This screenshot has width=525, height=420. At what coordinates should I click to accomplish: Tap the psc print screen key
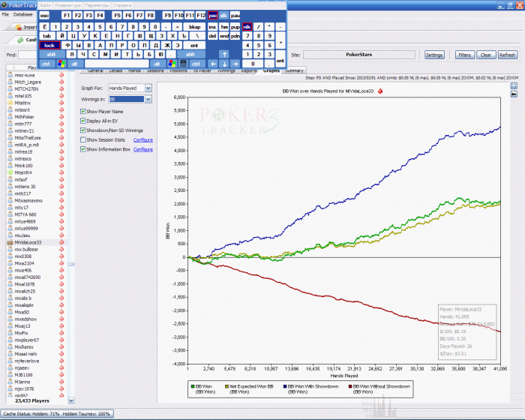[x=213, y=16]
